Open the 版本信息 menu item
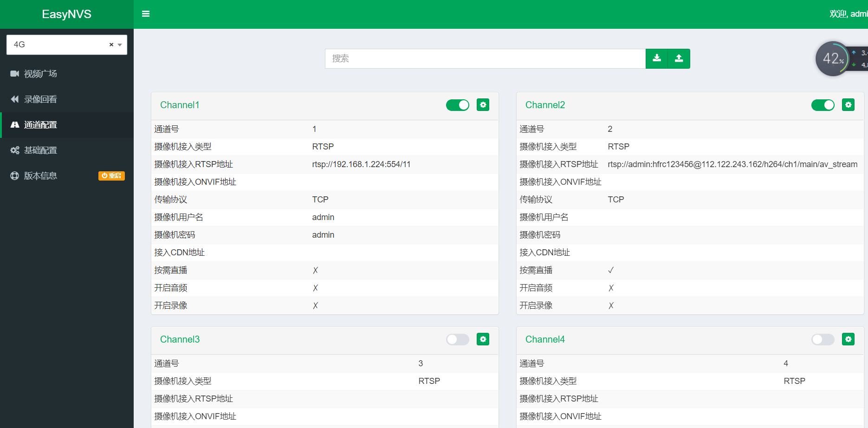The image size is (868, 428). (x=67, y=176)
